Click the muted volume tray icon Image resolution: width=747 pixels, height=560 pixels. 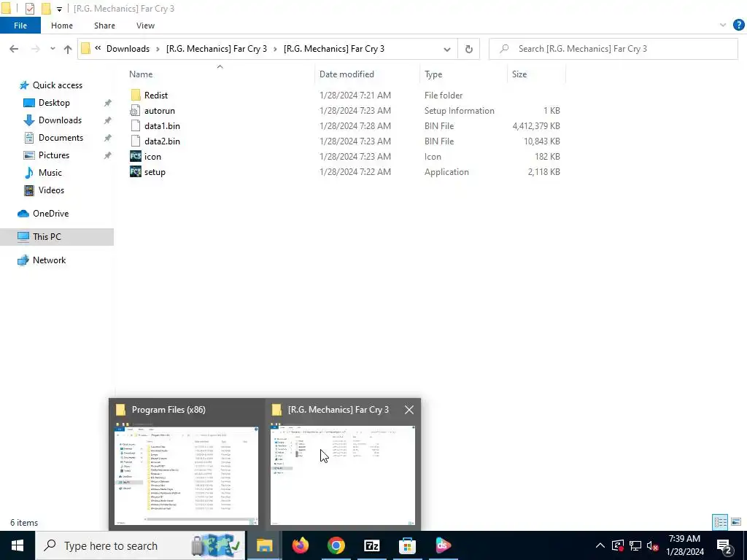tap(653, 545)
